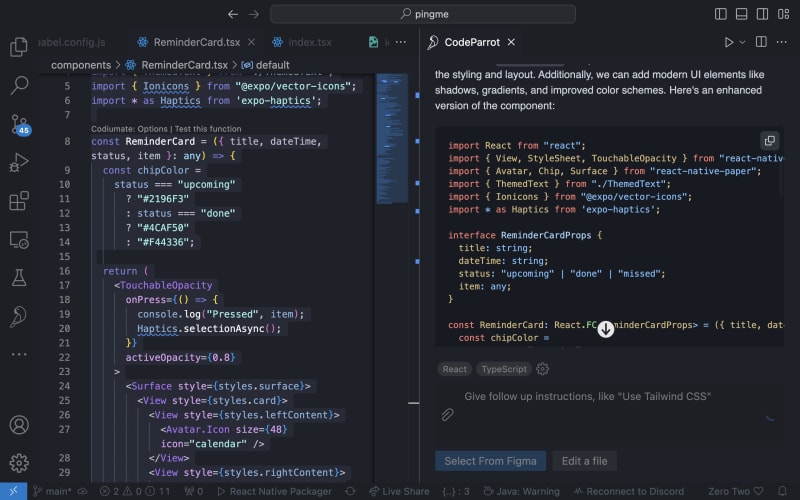
Task: Close the ReminderCard.tsx tab
Action: tap(251, 42)
